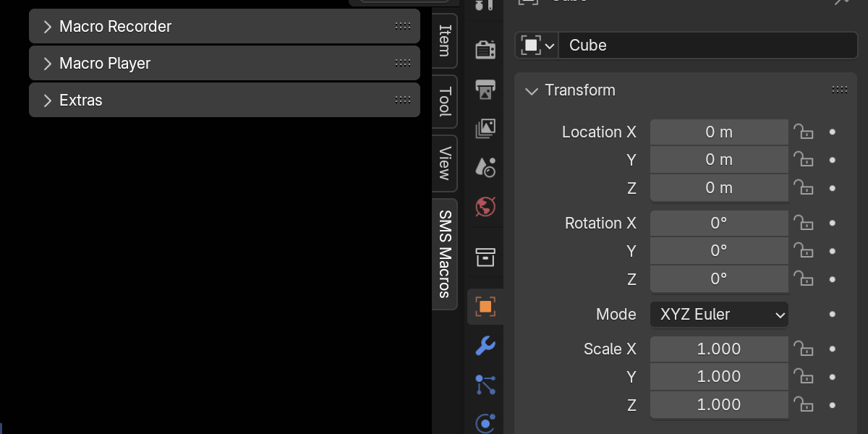The width and height of the screenshot is (868, 434).
Task: Open the Output properties tab
Action: 485,90
